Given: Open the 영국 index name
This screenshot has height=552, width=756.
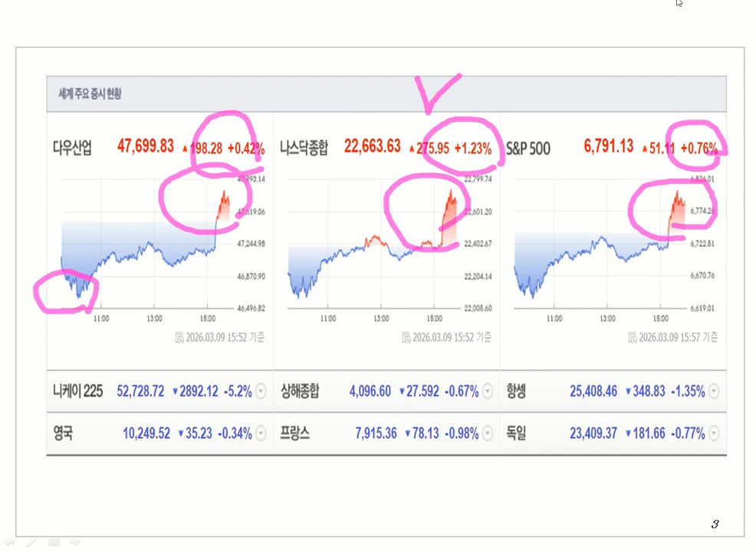Looking at the screenshot, I should (x=63, y=433).
